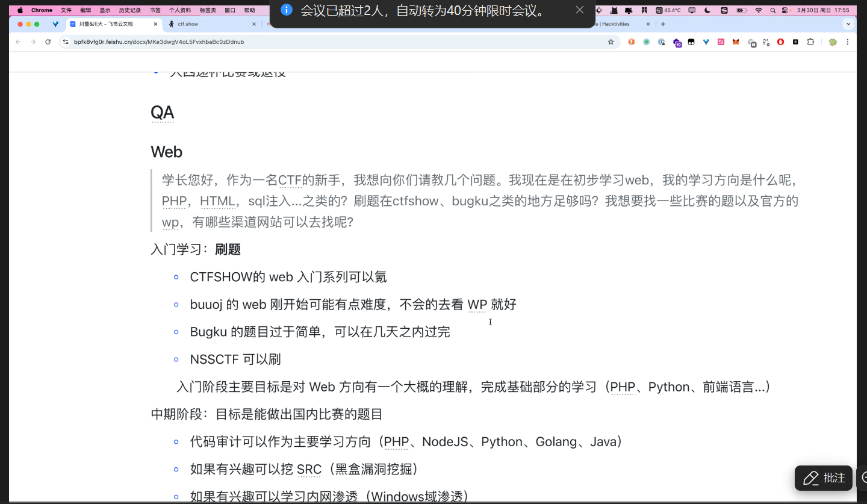Open the 编辑 menu
This screenshot has height=504, width=867.
click(x=85, y=10)
